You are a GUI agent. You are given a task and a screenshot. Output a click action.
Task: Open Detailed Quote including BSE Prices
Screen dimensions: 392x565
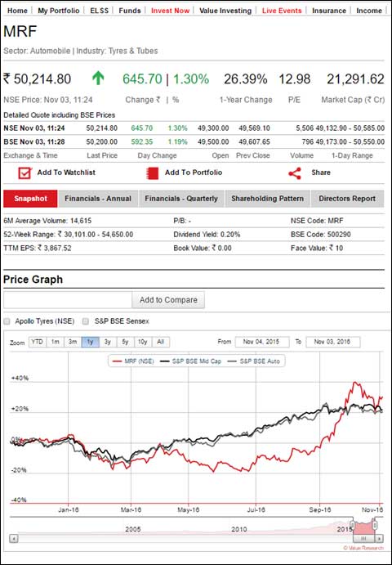click(60, 115)
